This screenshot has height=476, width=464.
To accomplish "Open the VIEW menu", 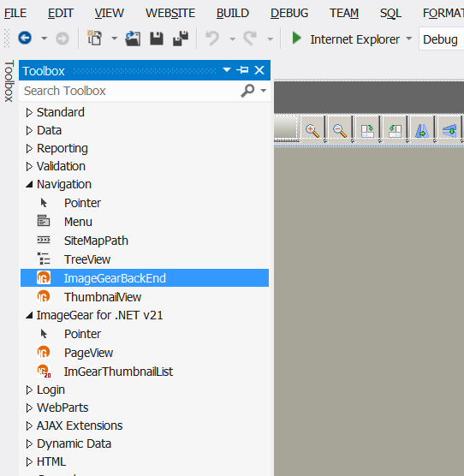I will coord(109,13).
